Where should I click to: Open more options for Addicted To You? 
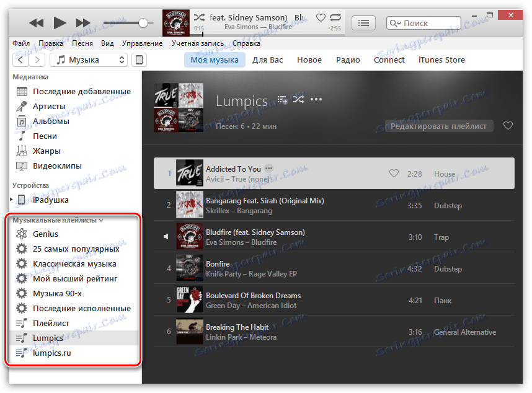[x=268, y=168]
